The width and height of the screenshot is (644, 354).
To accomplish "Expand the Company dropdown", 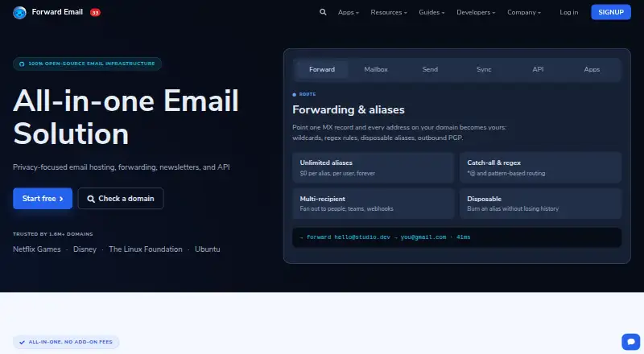I will pyautogui.click(x=524, y=12).
